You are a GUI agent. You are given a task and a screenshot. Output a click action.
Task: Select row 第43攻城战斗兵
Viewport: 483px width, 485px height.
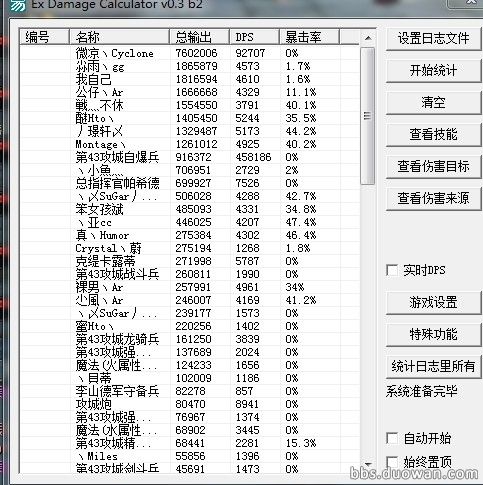[190, 274]
